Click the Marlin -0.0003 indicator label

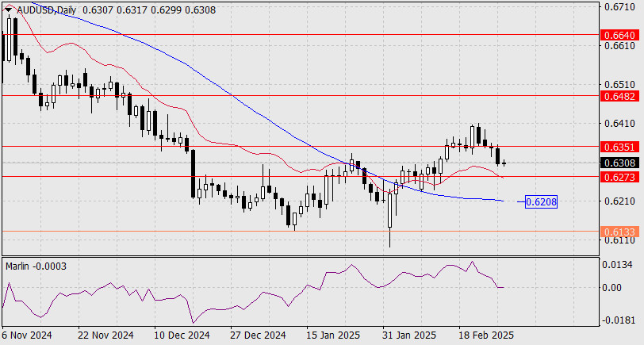tap(36, 266)
